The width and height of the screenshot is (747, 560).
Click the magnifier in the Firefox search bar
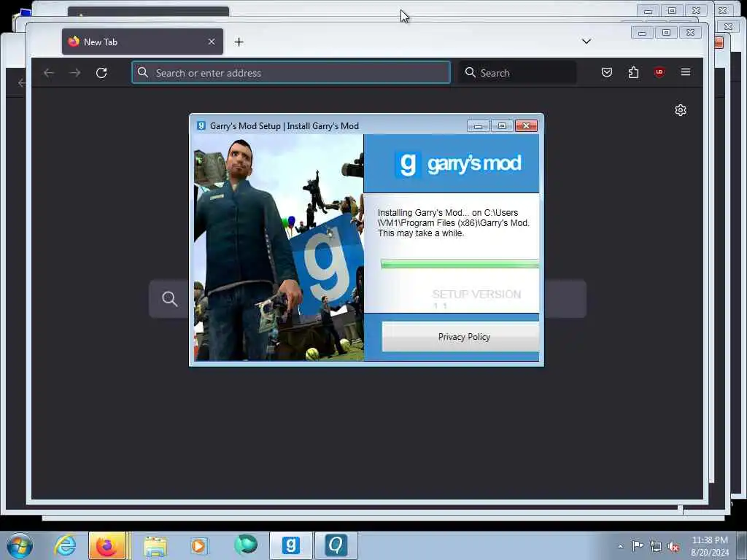point(471,72)
